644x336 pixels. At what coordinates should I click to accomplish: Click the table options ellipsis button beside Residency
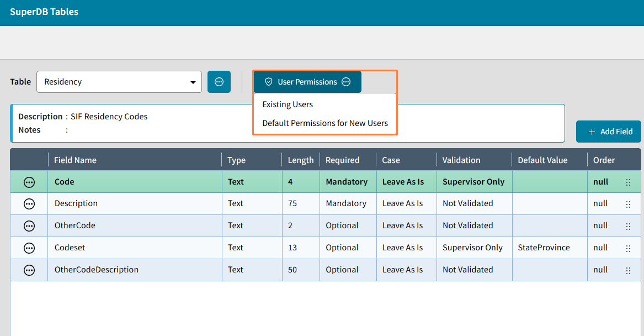point(219,82)
